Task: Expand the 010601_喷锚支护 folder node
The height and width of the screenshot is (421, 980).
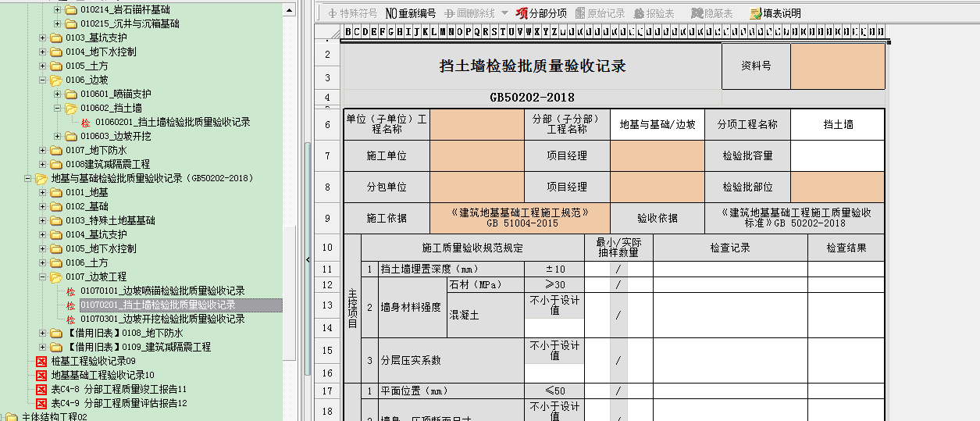Action: pos(57,95)
